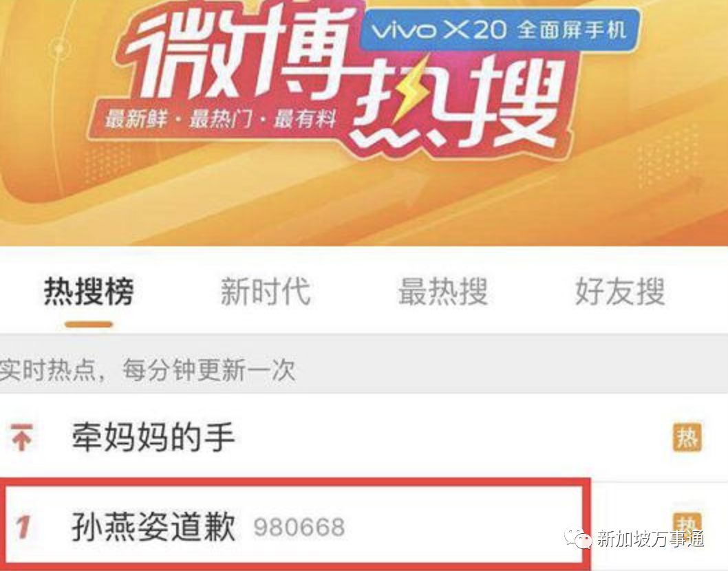Click the 新加坡万事通 watermark text
728x571 pixels.
point(650,539)
